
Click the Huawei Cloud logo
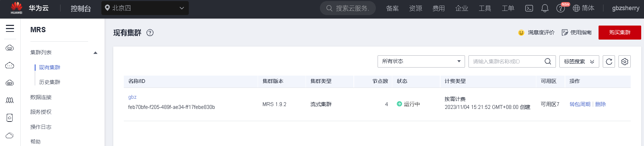16,8
